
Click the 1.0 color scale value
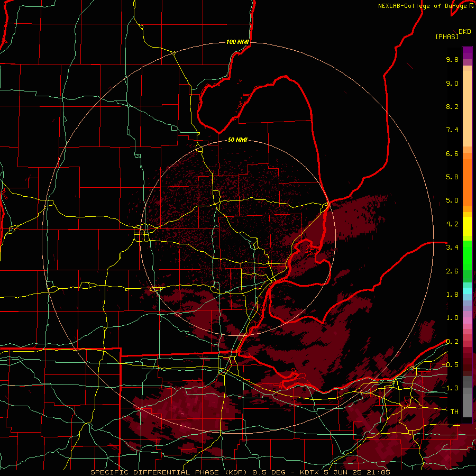coord(452,318)
